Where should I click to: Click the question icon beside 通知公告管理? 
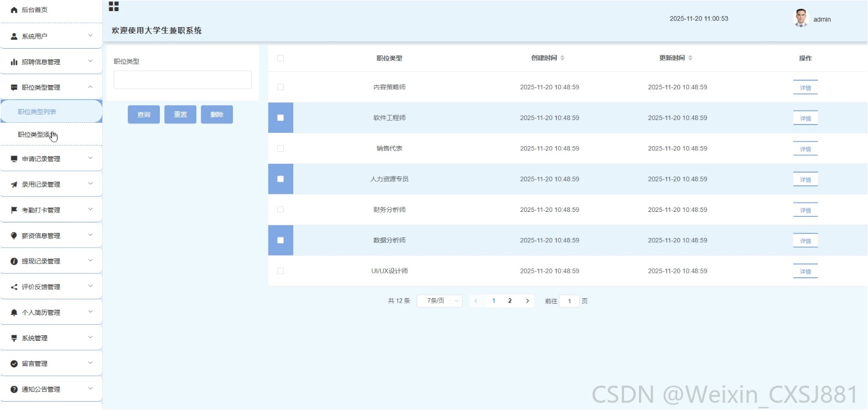tap(14, 390)
